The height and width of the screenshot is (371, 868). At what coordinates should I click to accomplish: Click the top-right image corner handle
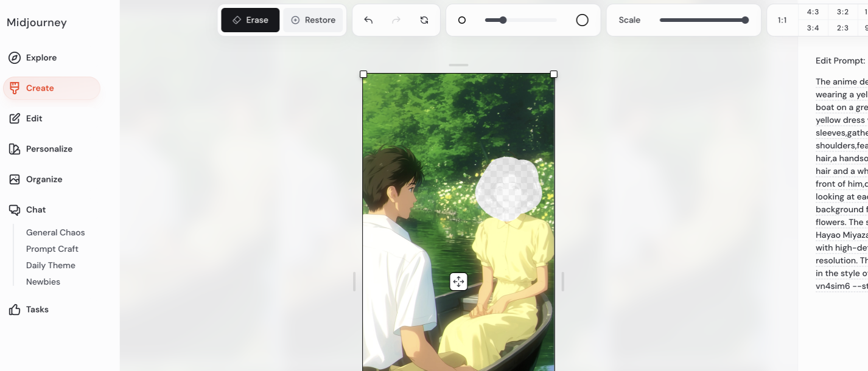pyautogui.click(x=554, y=74)
